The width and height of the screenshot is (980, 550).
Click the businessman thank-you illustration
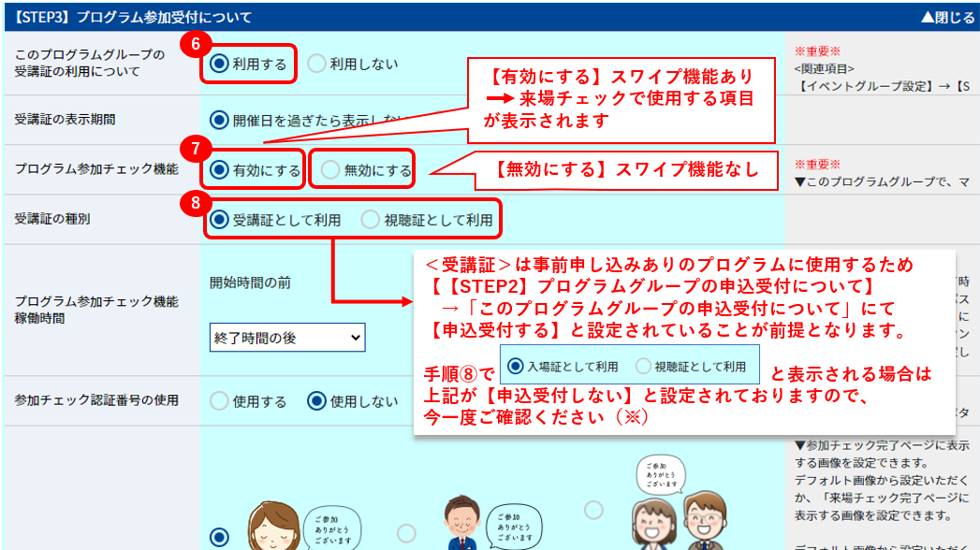(x=492, y=523)
